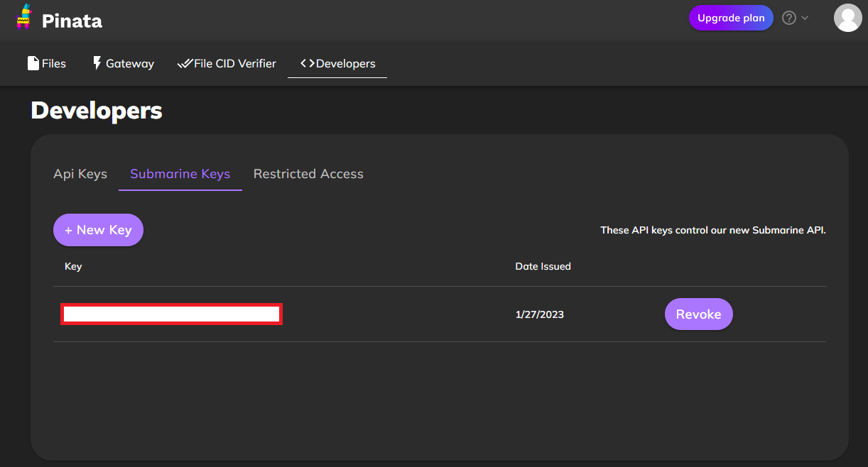Click the Submarine API description text
This screenshot has width=868, height=467.
click(713, 230)
